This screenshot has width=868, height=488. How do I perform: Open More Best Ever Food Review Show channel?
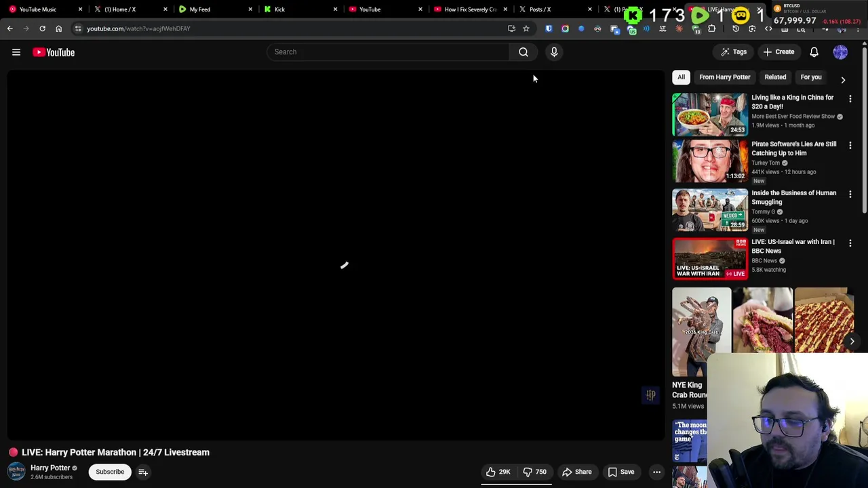(x=793, y=117)
